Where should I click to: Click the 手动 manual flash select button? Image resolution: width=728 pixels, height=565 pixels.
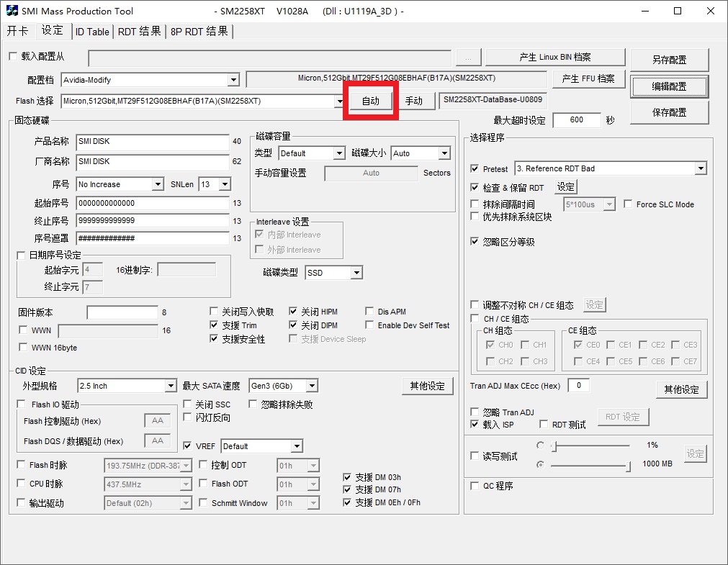413,101
